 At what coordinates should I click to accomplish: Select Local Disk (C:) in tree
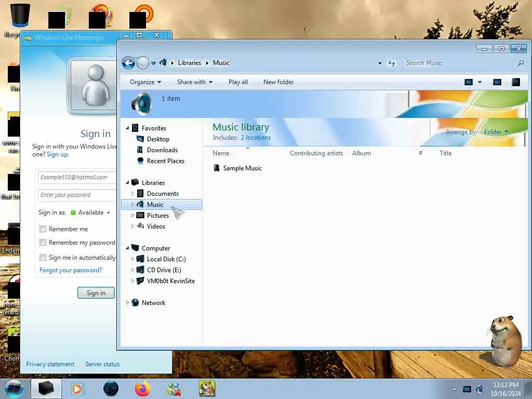[166, 259]
